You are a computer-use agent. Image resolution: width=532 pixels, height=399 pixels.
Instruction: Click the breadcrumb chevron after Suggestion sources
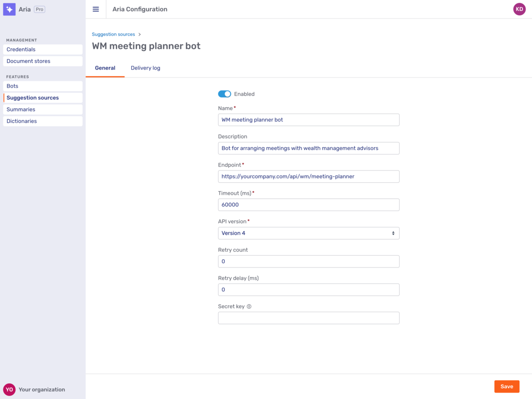point(140,34)
